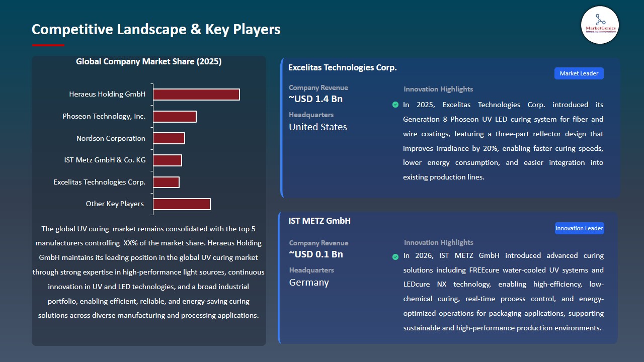Select the Other Key Players bar
This screenshot has width=644, height=362.
[x=182, y=204]
